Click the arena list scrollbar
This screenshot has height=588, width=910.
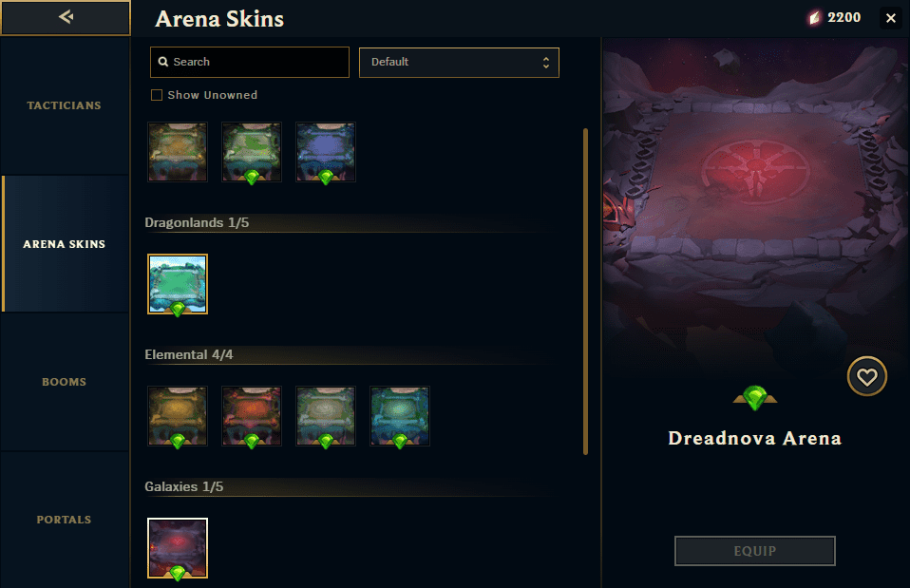click(x=585, y=292)
